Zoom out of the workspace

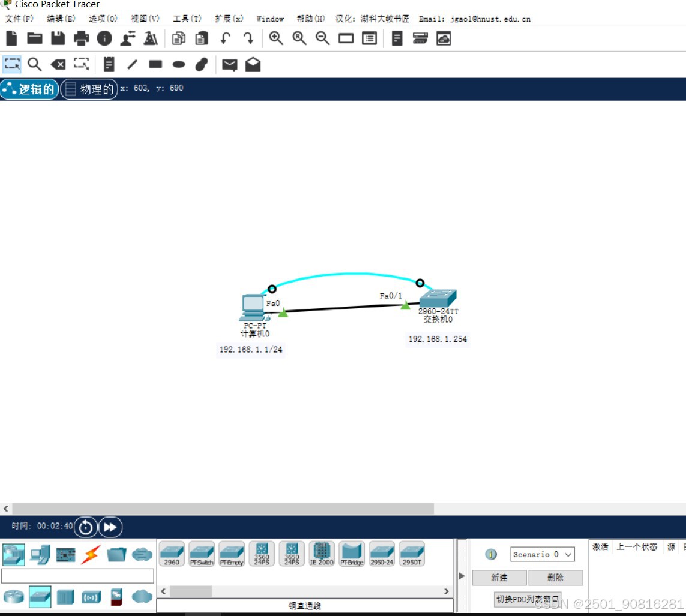point(323,38)
